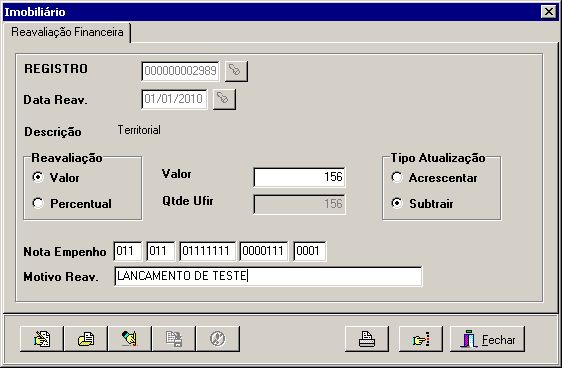562x368 pixels.
Task: Click the Qtde Ufir label
Action: [x=187, y=201]
